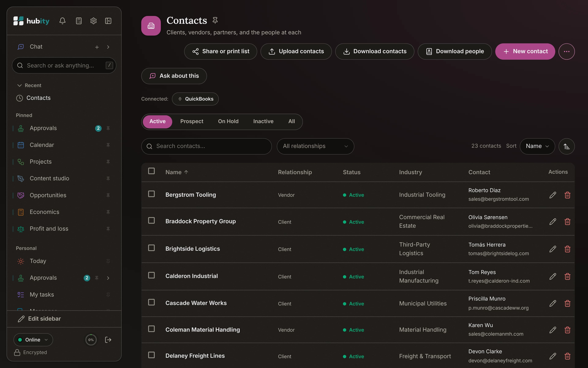Open settings gear in sidebar header
The height and width of the screenshot is (368, 588).
coord(94,21)
